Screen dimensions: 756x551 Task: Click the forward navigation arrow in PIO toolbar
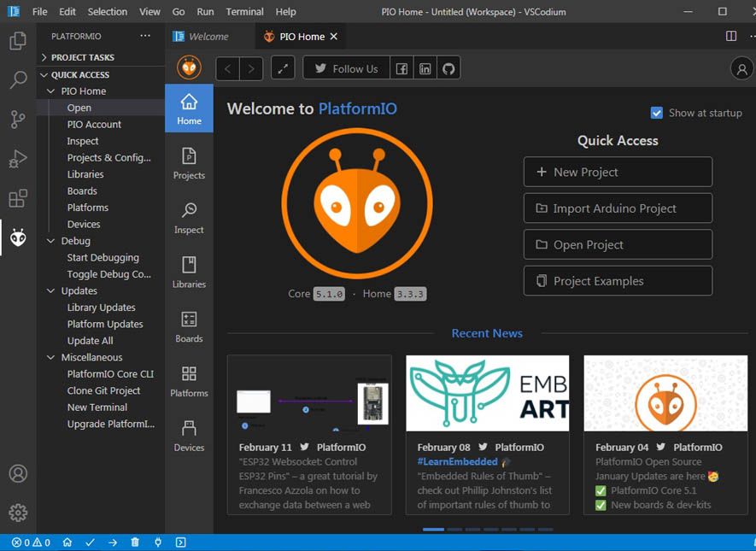251,68
